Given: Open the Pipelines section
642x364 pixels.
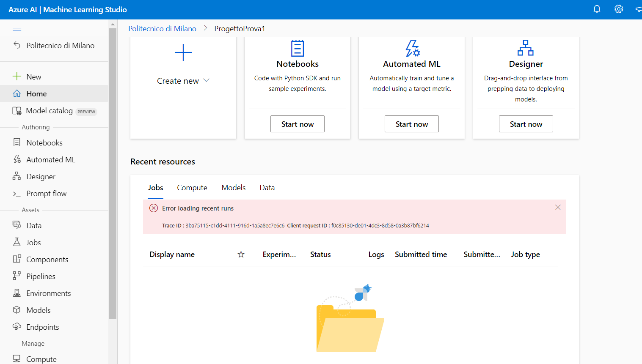Looking at the screenshot, I should pyautogui.click(x=41, y=276).
